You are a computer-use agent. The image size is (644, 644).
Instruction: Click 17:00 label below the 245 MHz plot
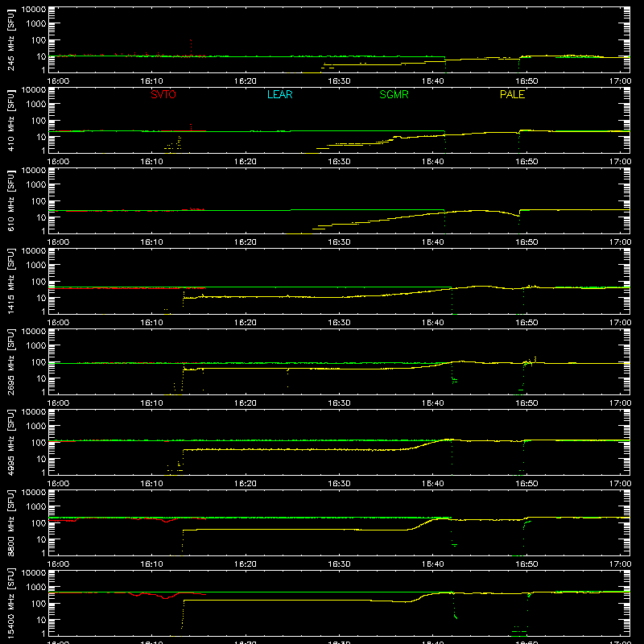(x=620, y=81)
